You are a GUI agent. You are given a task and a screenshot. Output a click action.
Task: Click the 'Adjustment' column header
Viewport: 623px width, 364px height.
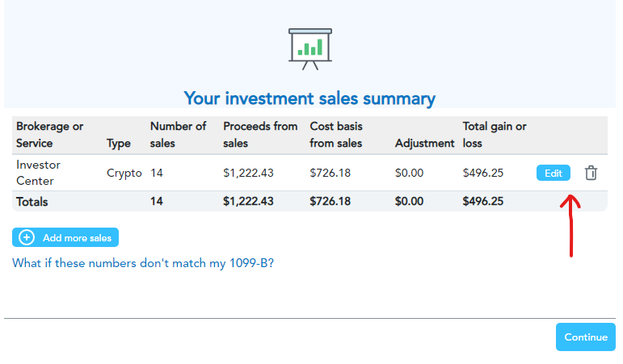click(425, 144)
